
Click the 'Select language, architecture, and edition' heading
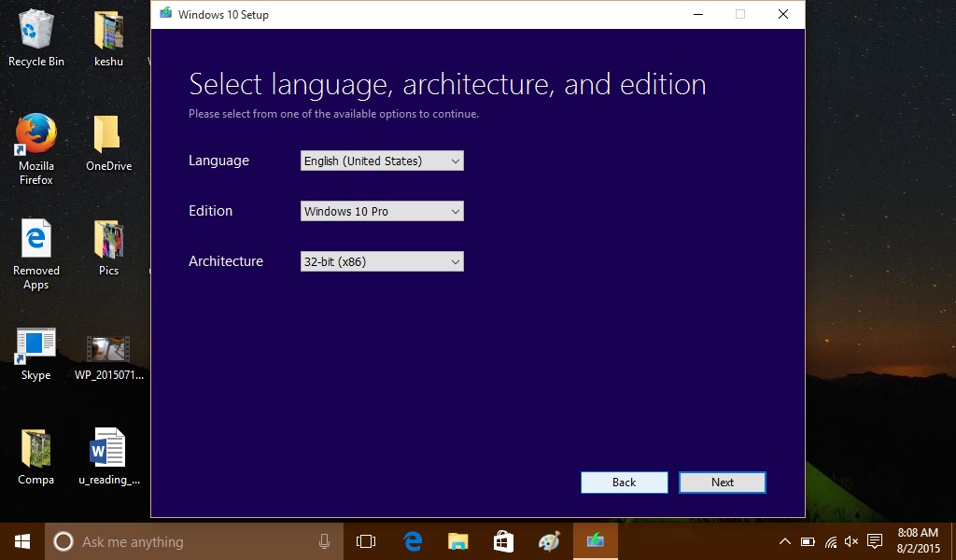click(x=447, y=84)
